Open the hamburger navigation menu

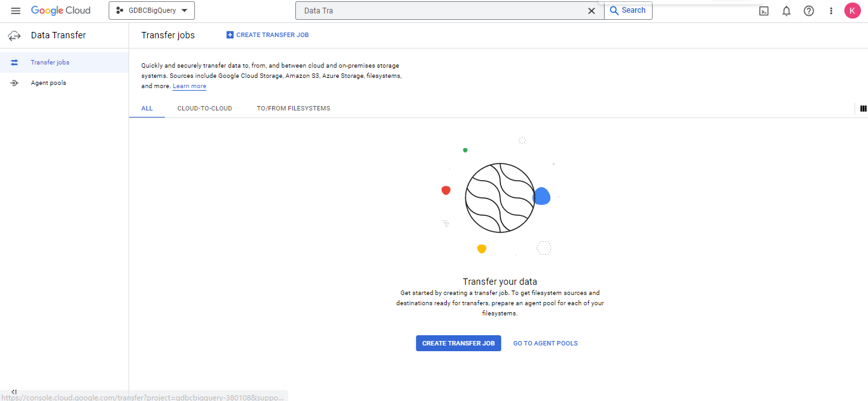click(16, 11)
